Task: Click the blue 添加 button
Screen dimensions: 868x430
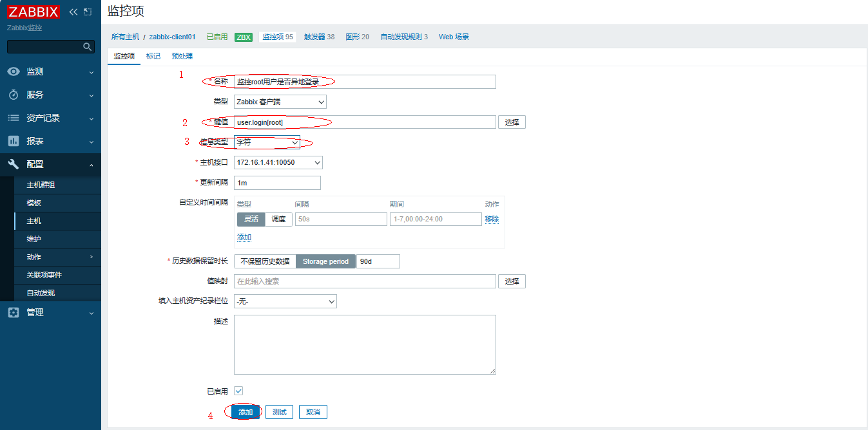Action: 246,412
